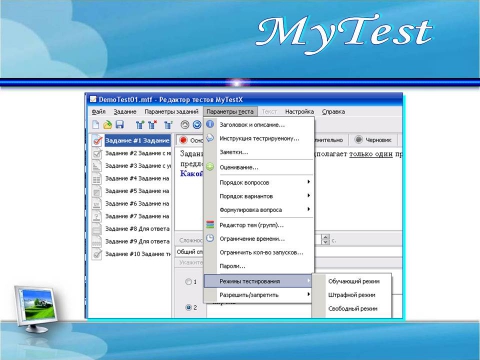Select Задание #3 in task list
Screen dimensions: 480x360
pos(138,166)
